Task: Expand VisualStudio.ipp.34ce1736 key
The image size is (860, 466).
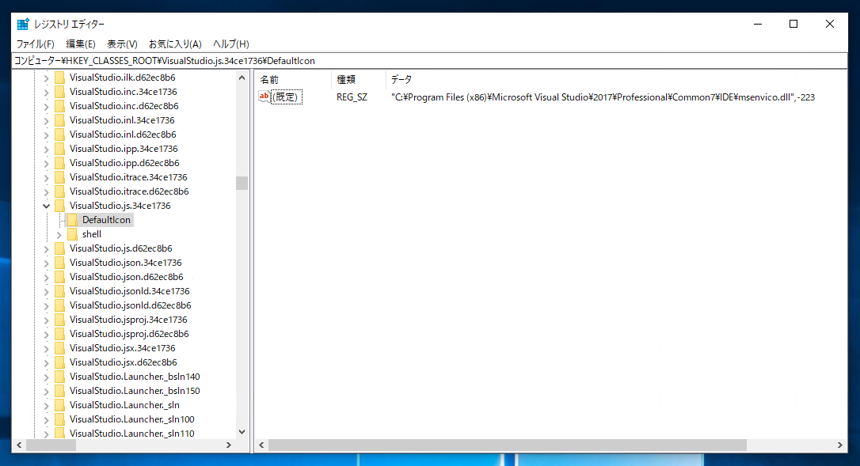Action: [46, 149]
